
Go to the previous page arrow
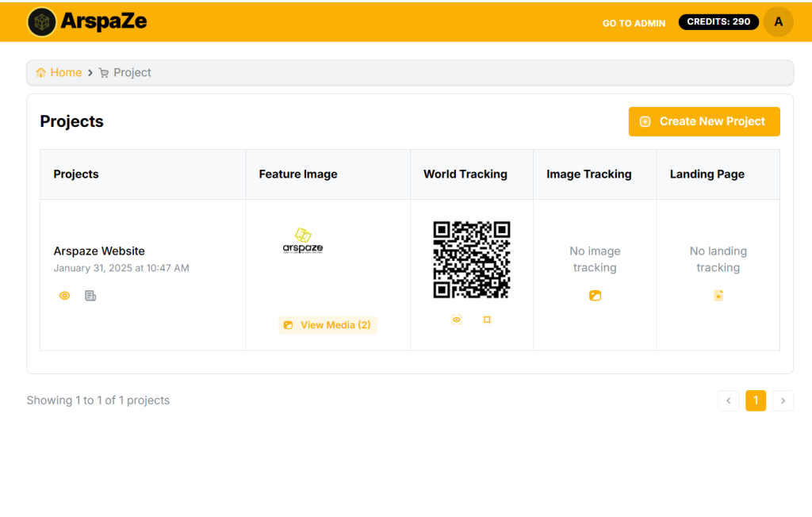(728, 400)
